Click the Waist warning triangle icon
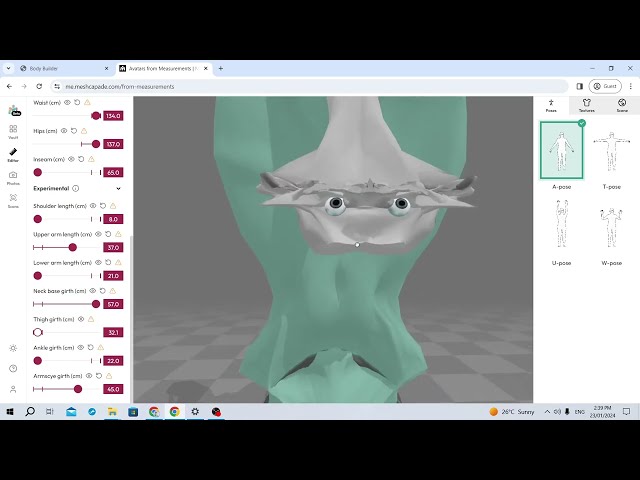The width and height of the screenshot is (640, 480). (87, 102)
